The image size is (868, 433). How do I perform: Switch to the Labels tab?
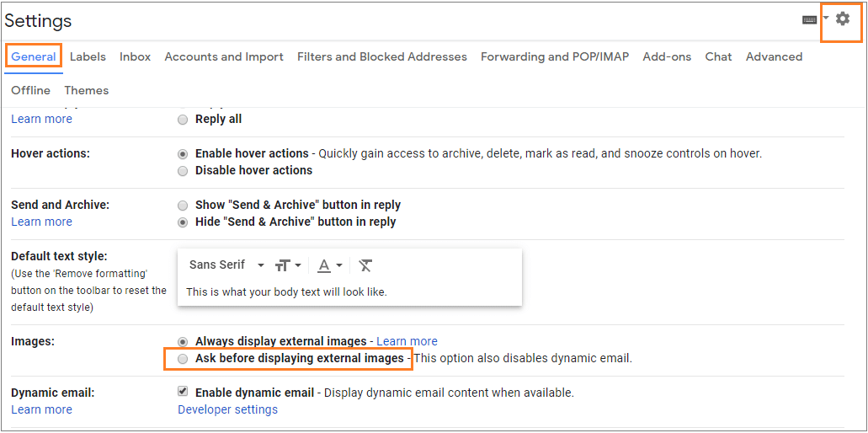pos(88,56)
